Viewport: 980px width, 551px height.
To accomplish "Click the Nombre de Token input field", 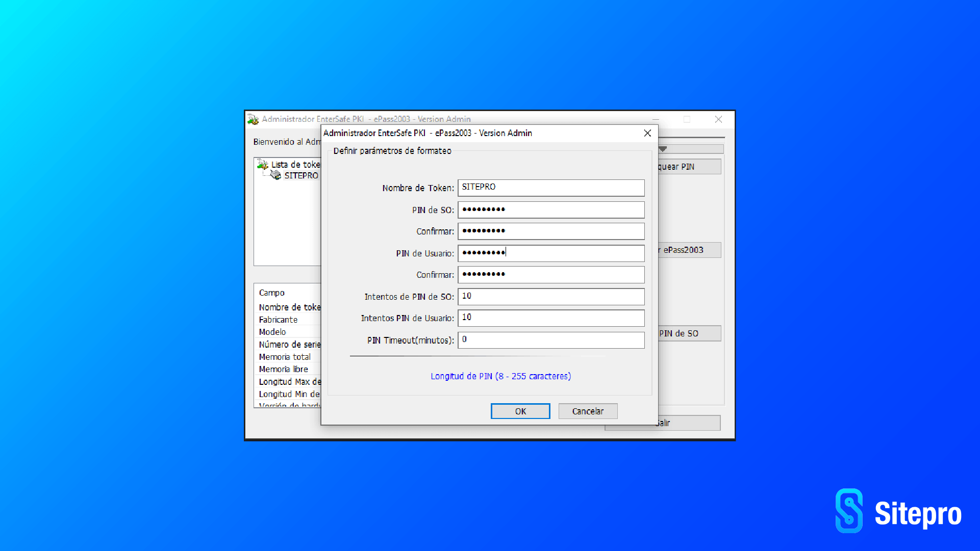I will [551, 188].
